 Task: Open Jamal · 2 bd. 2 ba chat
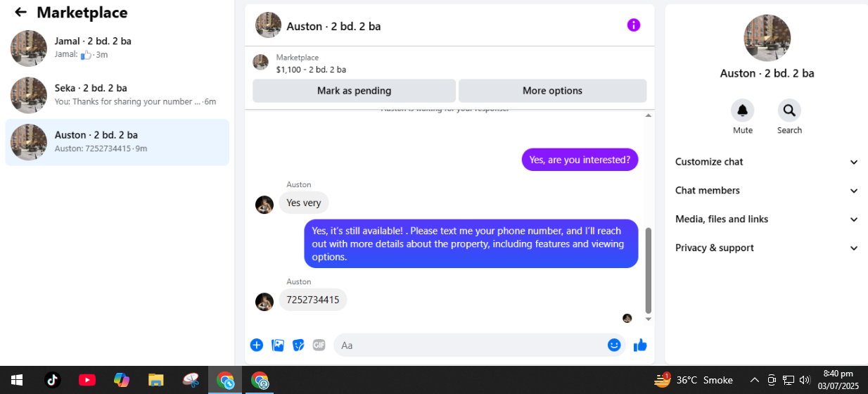pyautogui.click(x=117, y=48)
